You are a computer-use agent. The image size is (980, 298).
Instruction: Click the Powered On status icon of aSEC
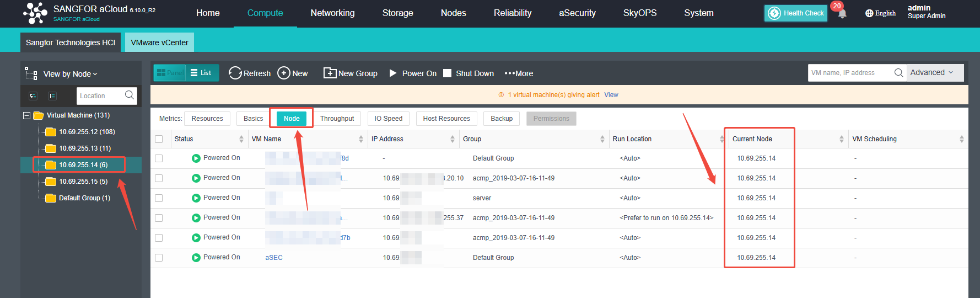196,258
